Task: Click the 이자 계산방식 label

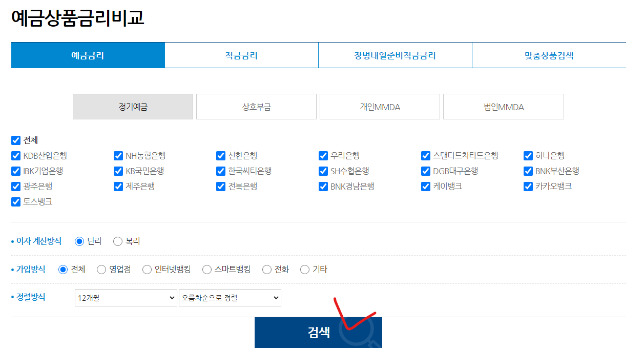Action: click(x=39, y=241)
